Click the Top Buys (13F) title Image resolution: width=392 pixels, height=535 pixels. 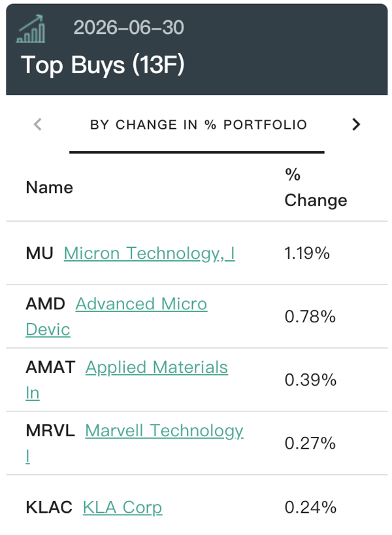pyautogui.click(x=103, y=65)
